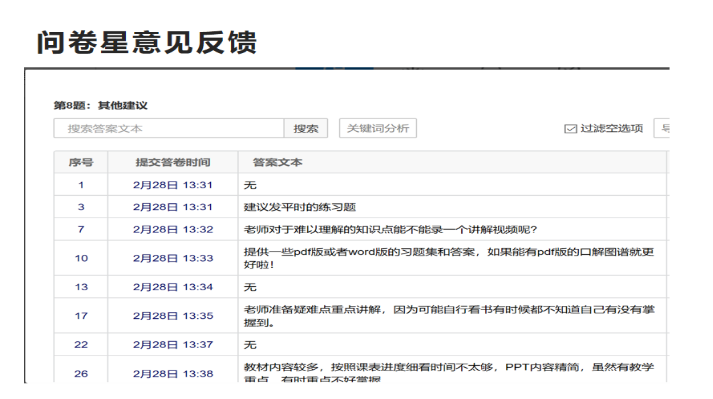Open response number 3 link
Screen dimensions: 713x399
[x=81, y=207]
